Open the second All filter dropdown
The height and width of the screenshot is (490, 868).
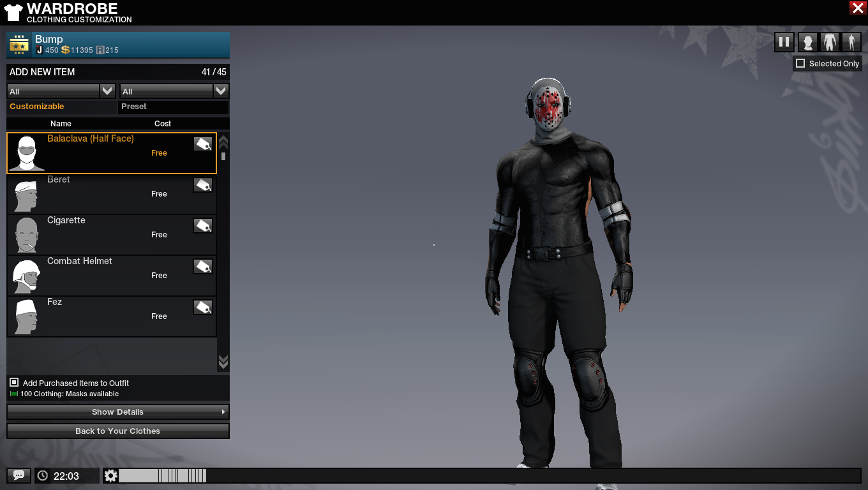174,91
